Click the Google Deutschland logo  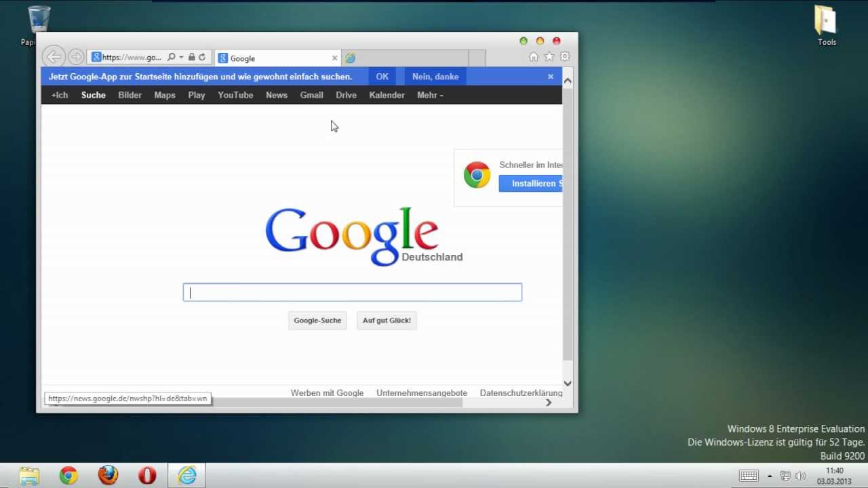[363, 236]
